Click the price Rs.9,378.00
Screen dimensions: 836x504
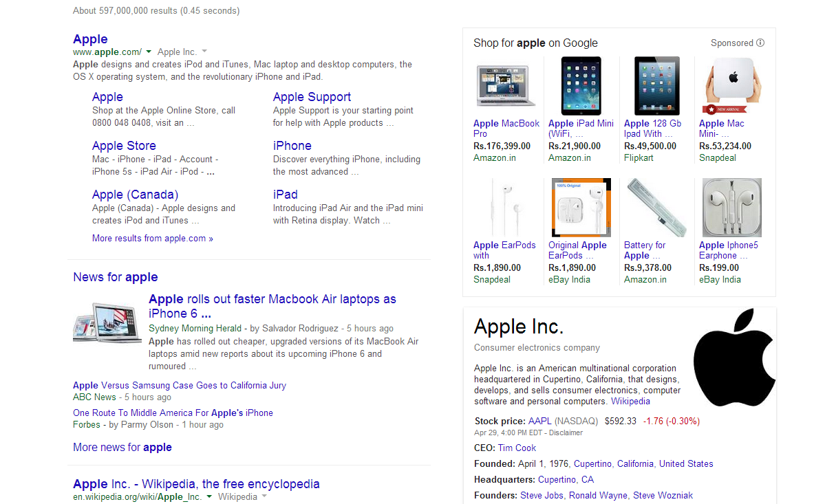coord(647,268)
